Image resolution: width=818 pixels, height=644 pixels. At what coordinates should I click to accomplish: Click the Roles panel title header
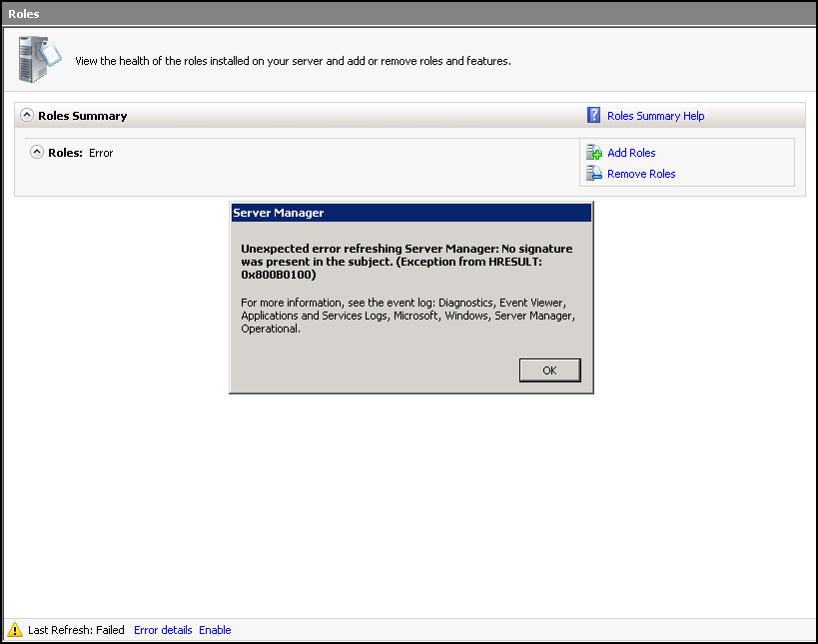[409, 14]
